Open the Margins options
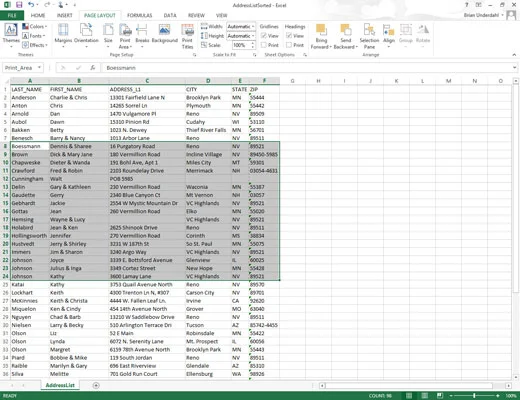The image size is (520, 400). coord(63,36)
